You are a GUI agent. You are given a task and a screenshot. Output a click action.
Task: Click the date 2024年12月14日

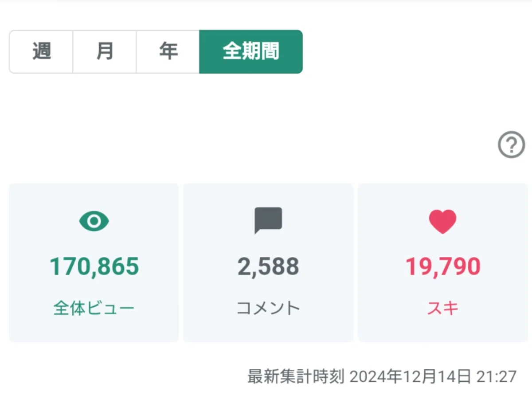[411, 377]
